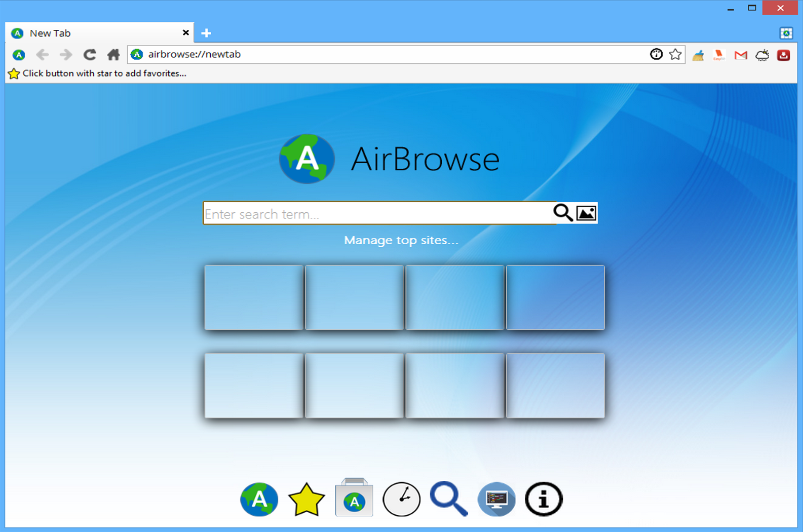Image resolution: width=803 pixels, height=532 pixels.
Task: Open the bottom AirBrowse globe icon
Action: (259, 500)
